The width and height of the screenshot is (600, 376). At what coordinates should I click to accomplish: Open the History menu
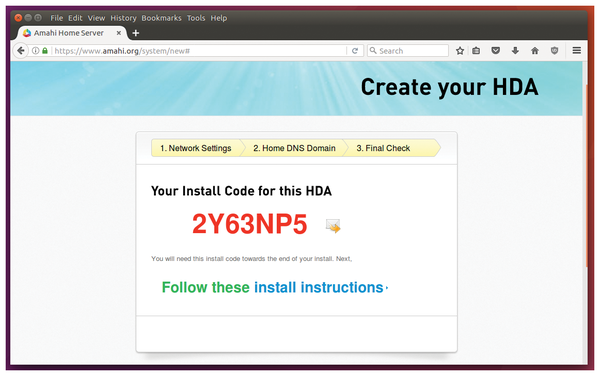[x=123, y=18]
